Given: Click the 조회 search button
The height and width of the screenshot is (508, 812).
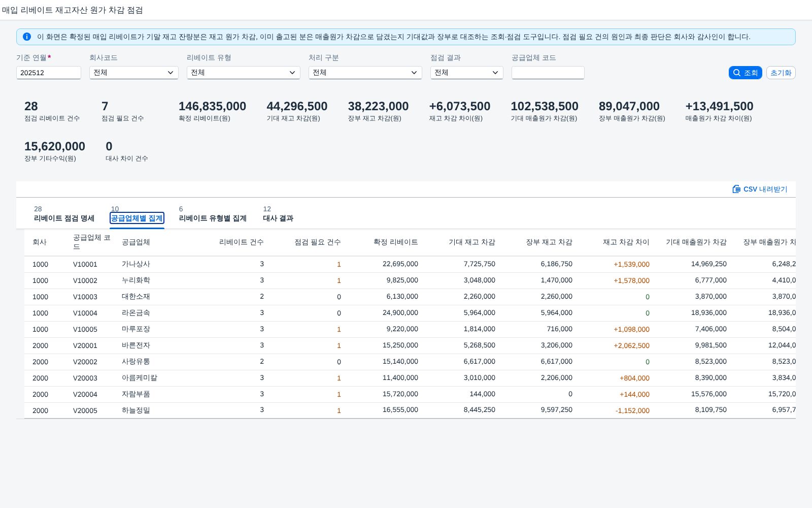Looking at the screenshot, I should 746,73.
